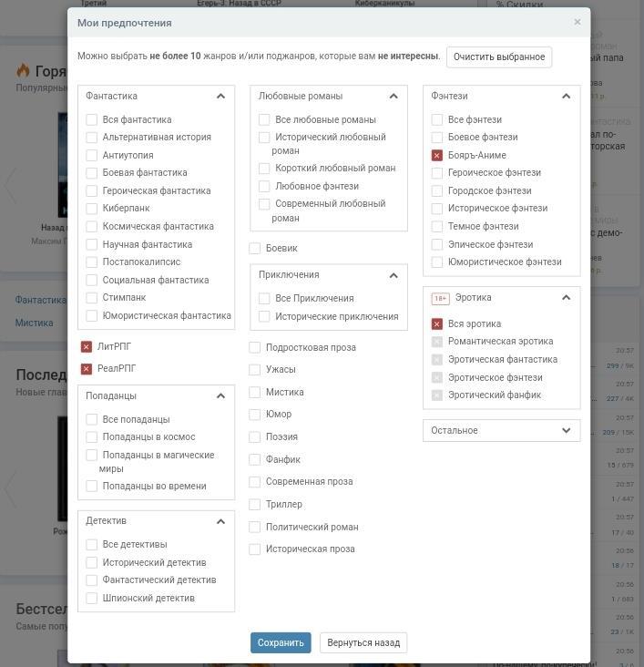This screenshot has height=667, width=644.
Task: Collapse the Эротика section chevron
Action: 566,298
